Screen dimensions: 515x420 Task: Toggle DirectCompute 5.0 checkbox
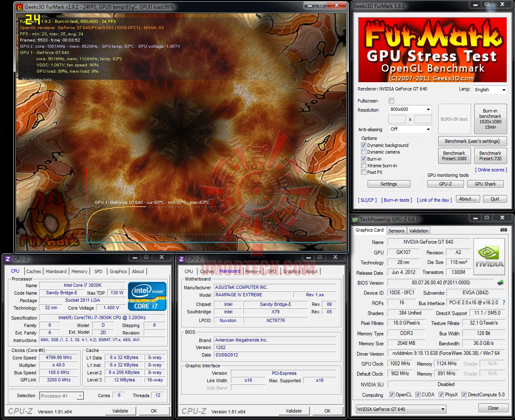pos(464,395)
